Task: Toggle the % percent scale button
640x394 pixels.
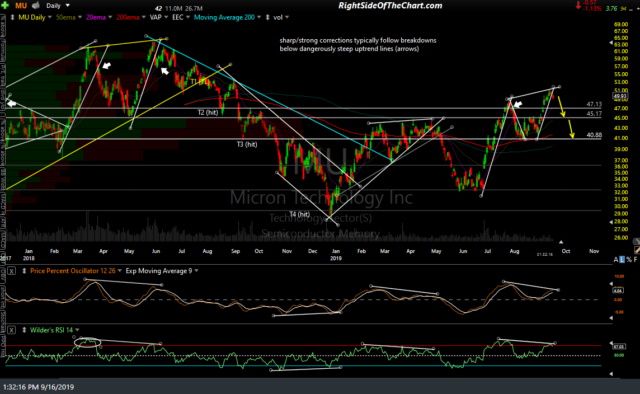Action: [629, 260]
